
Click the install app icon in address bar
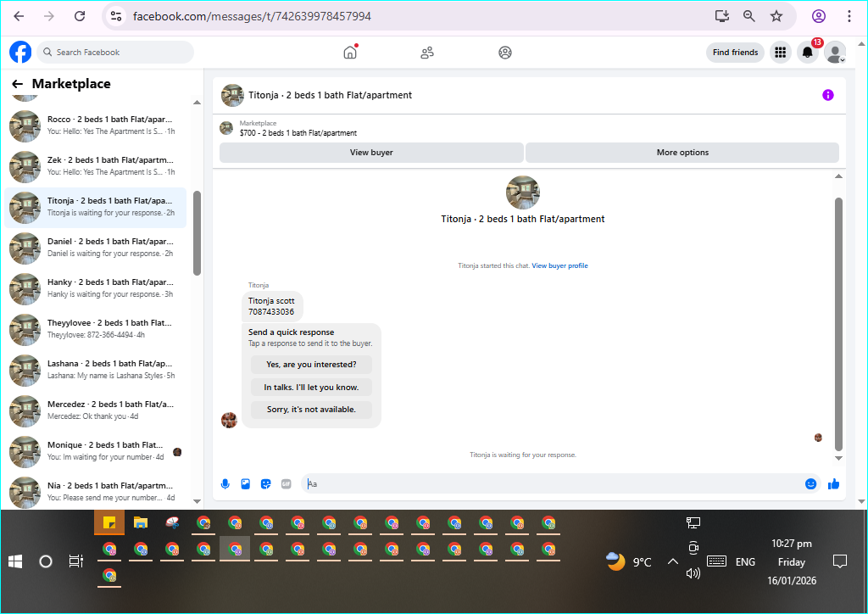(x=722, y=16)
